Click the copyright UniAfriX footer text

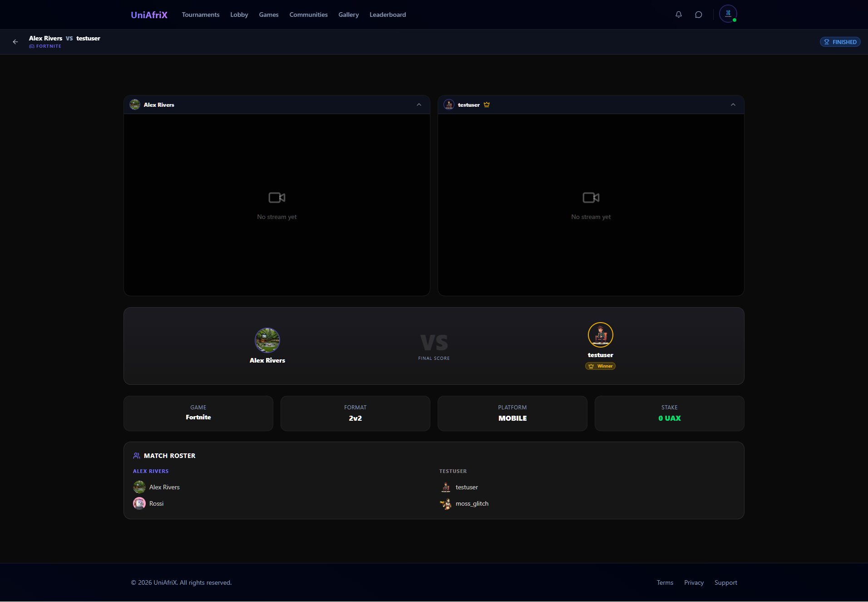point(181,582)
